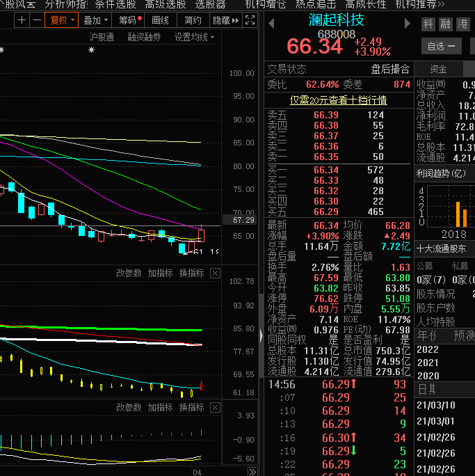Open date entry 21/03/01
The image size is (475, 476).
pos(436,421)
